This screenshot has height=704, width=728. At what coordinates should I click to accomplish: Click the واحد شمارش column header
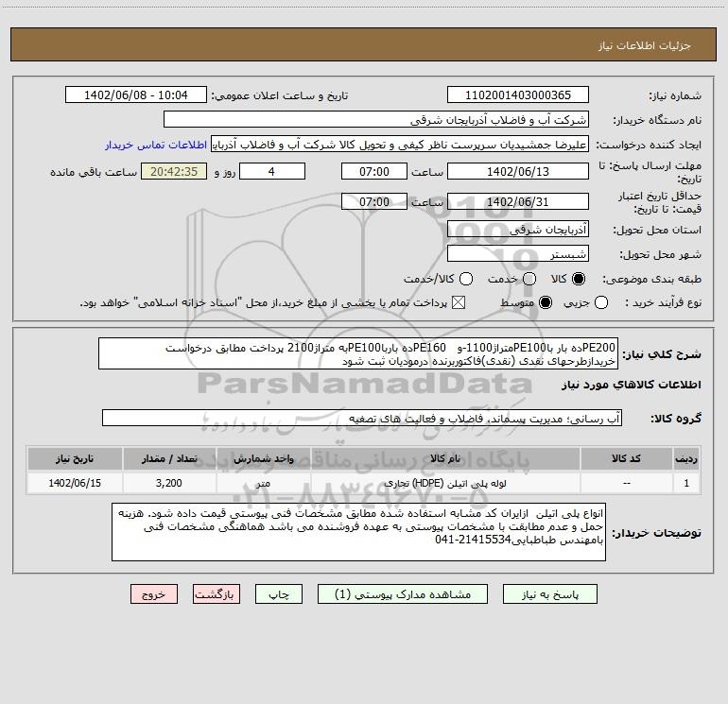[263, 458]
